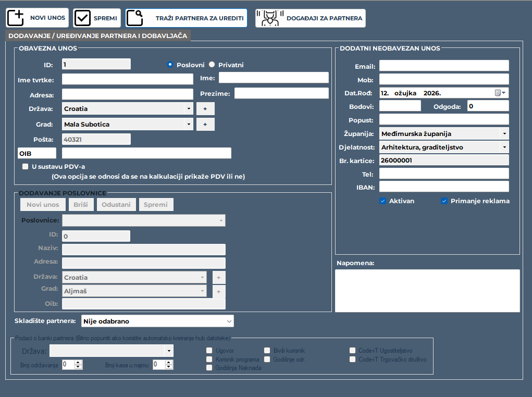532x397 pixels.
Task: Click the Email input field
Action: [x=443, y=66]
